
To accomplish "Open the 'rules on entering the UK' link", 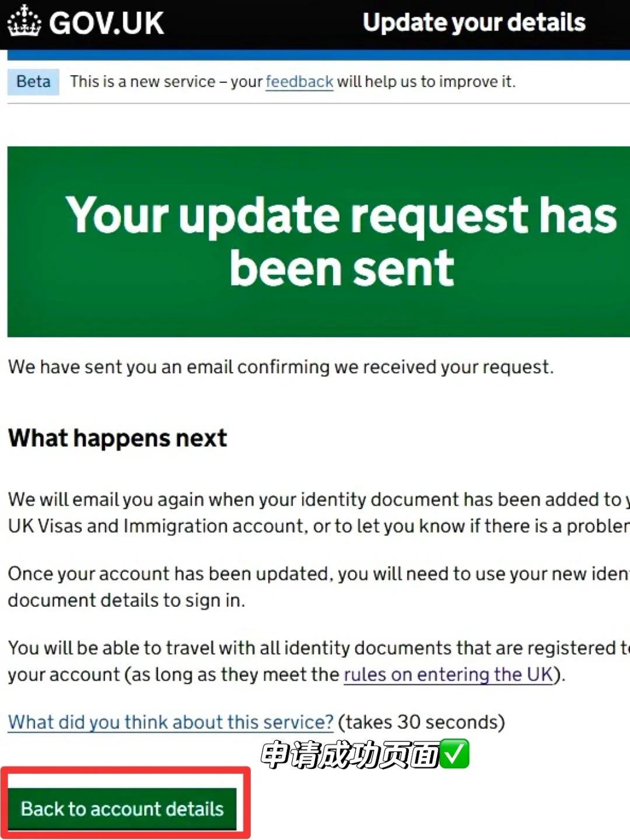I will tap(448, 675).
